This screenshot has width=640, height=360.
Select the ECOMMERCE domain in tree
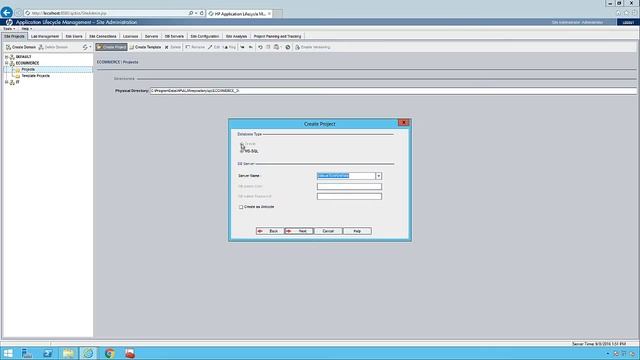pos(27,63)
